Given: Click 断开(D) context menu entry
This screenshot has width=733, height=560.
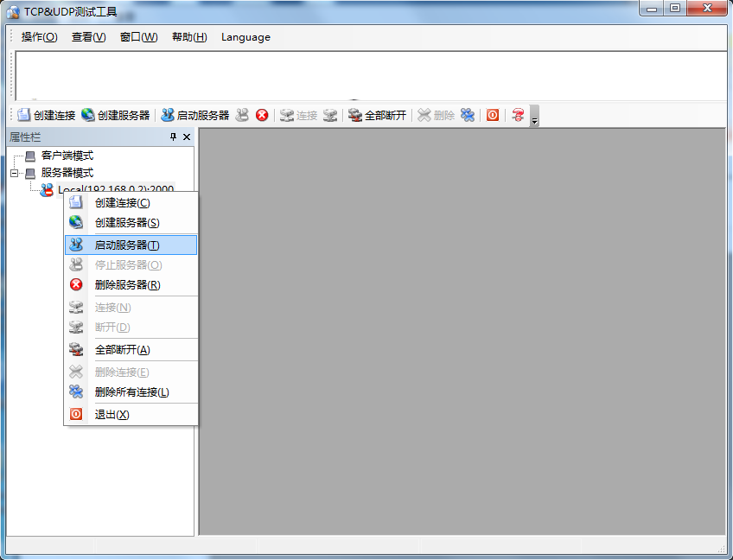Looking at the screenshot, I should pos(131,328).
